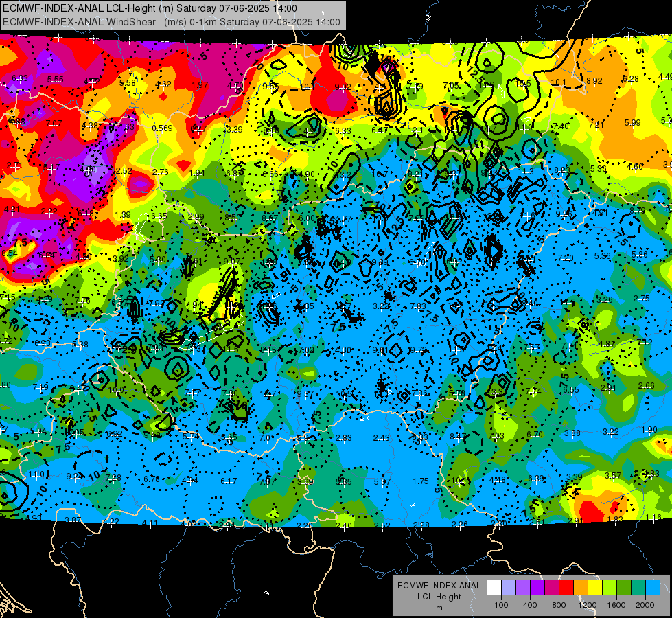Image resolution: width=672 pixels, height=618 pixels.
Task: Pick the dark green legend swatch
Action: coord(623,588)
